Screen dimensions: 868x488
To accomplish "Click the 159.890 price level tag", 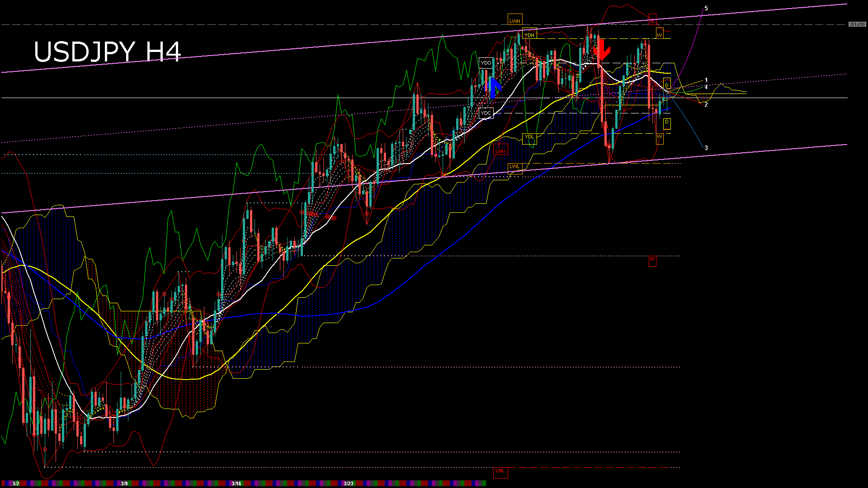I will [x=857, y=24].
